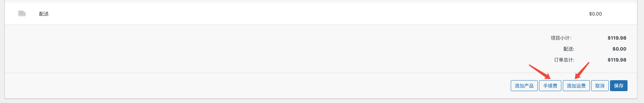Click the red arrow pointing at 手续费
This screenshot has width=644, height=103.
(x=540, y=72)
